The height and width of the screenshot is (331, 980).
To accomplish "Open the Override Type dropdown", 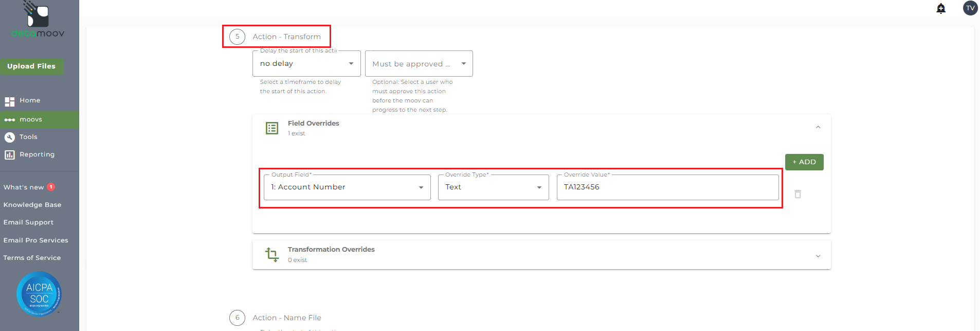I will pyautogui.click(x=493, y=187).
